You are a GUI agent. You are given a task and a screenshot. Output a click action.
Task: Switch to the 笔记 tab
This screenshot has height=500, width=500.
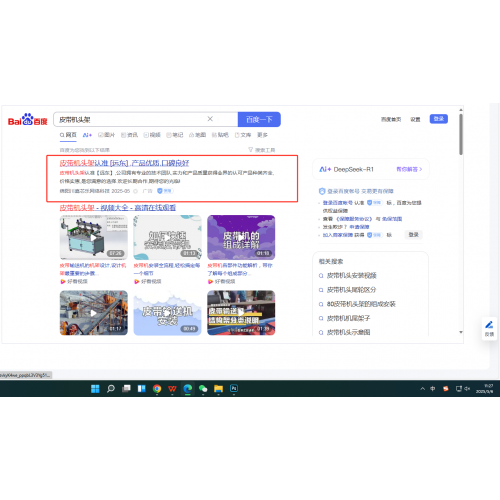click(175, 135)
